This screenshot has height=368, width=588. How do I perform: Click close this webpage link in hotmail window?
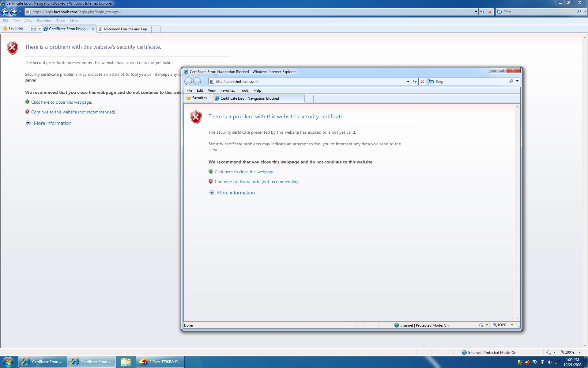pos(245,172)
